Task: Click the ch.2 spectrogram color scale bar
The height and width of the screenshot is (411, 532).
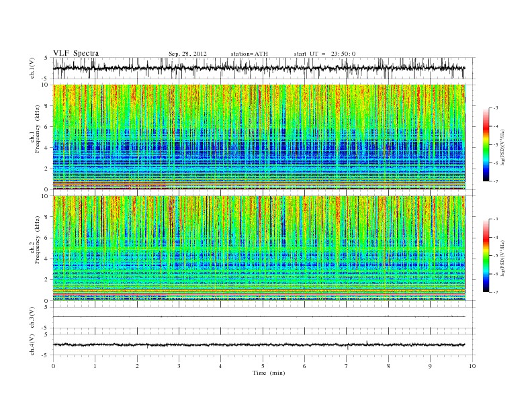Action: [486, 255]
